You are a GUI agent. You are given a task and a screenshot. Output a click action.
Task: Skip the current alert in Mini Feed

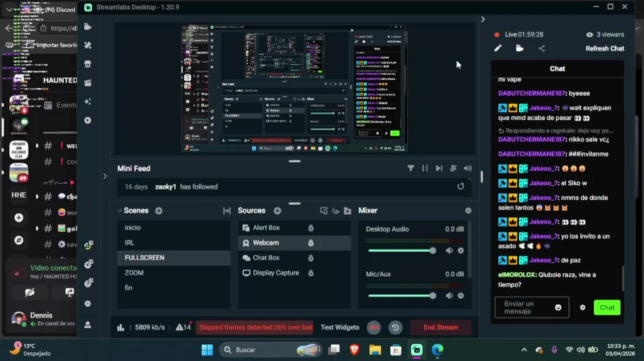[439, 168]
